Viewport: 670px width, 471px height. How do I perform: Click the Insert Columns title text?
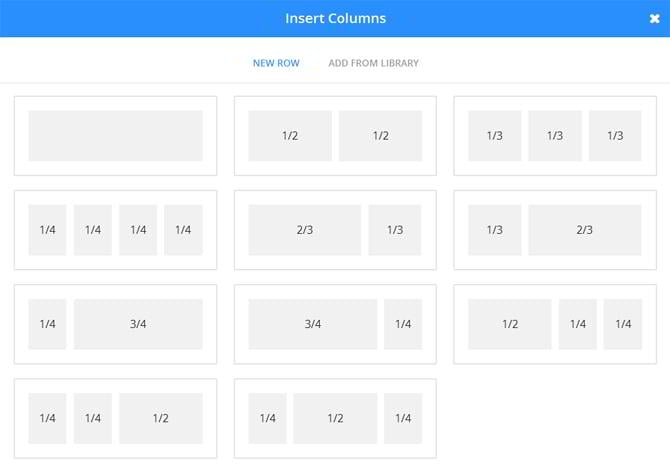pyautogui.click(x=335, y=19)
